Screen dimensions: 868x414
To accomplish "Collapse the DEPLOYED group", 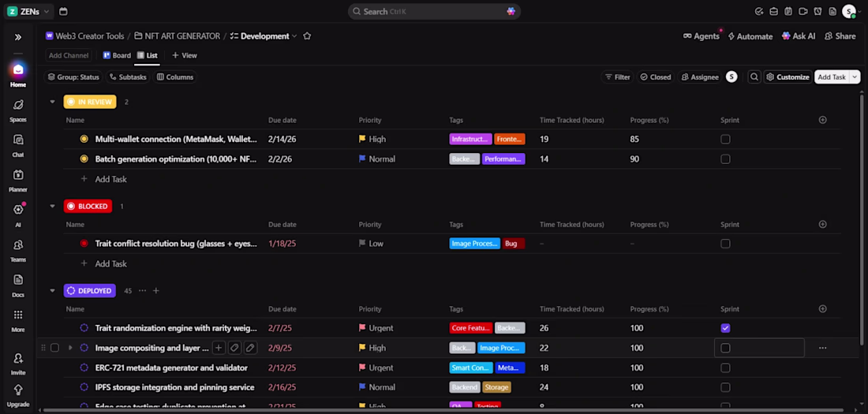I will pyautogui.click(x=53, y=290).
